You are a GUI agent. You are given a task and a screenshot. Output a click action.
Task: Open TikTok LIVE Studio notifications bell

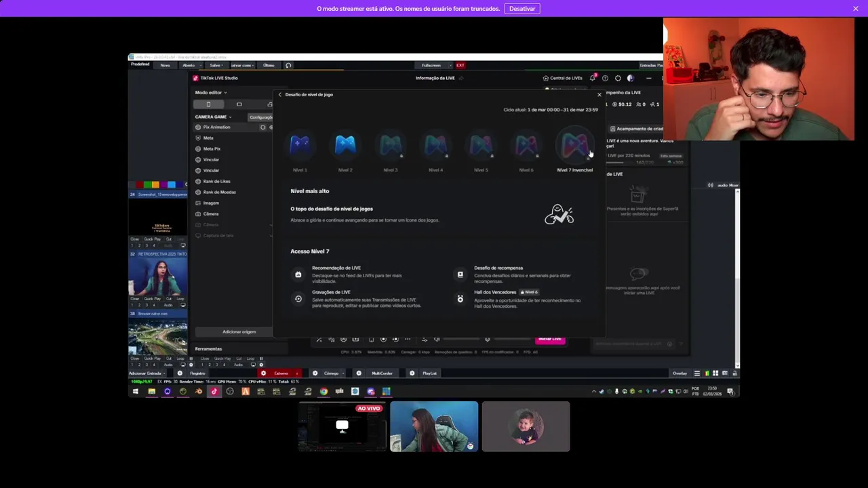point(592,78)
